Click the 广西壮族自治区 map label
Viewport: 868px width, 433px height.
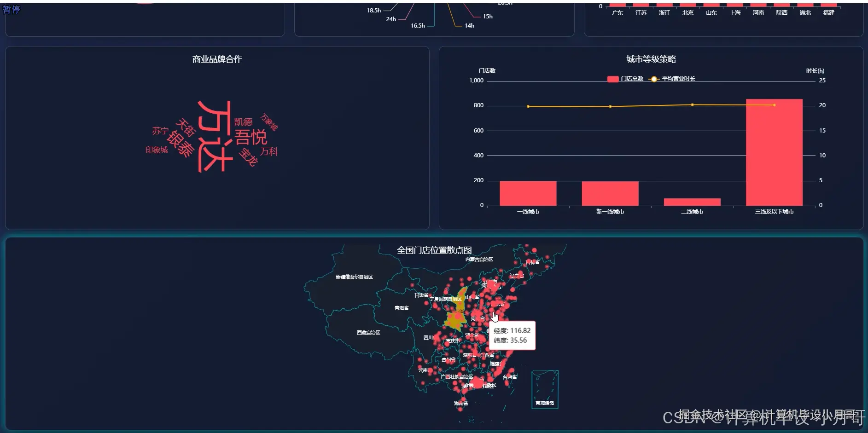coord(457,377)
